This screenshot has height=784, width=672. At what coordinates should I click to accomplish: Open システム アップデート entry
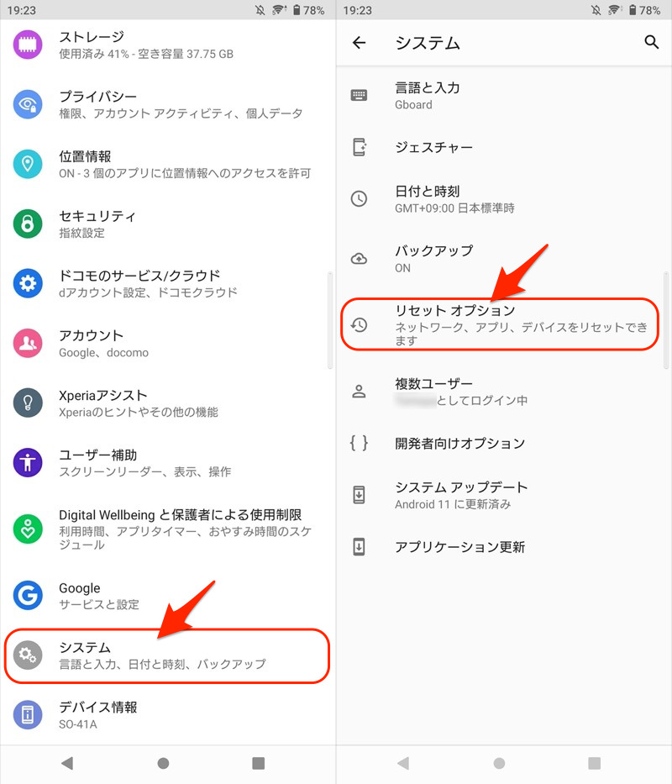[x=504, y=495]
